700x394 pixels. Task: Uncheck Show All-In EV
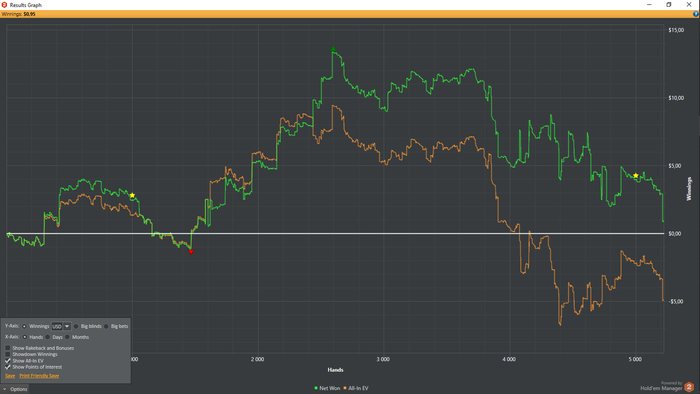click(8, 361)
